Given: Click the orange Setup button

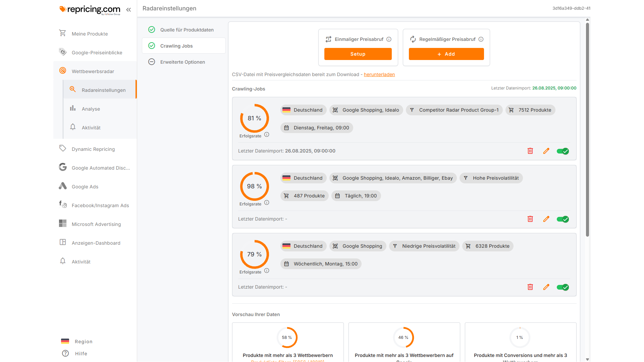Looking at the screenshot, I should pos(358,54).
